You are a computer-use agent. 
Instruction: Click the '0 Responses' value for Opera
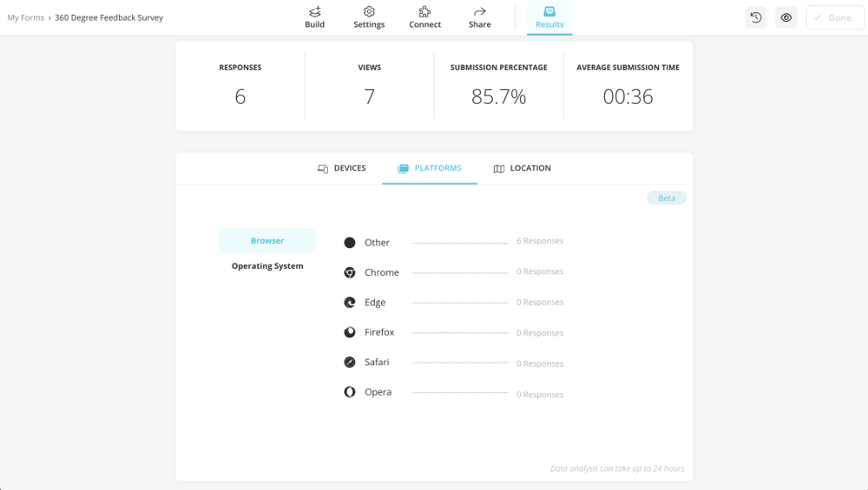(x=540, y=395)
